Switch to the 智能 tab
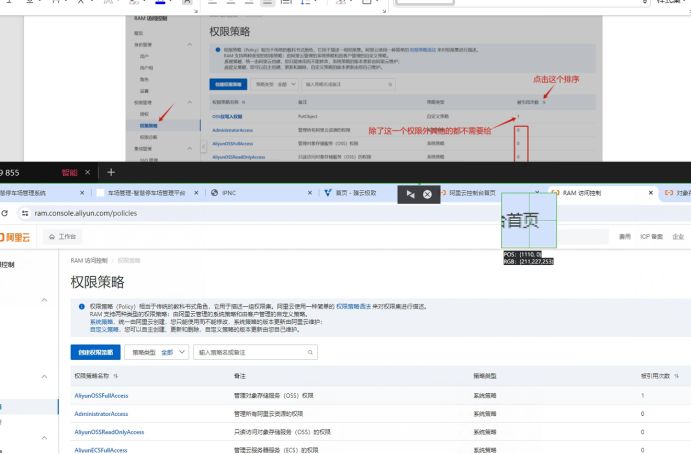 click(x=70, y=172)
